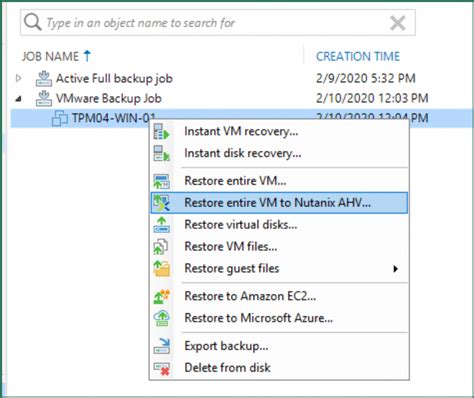Click the Nutanix AHV restore icon
The image size is (474, 398).
(161, 203)
